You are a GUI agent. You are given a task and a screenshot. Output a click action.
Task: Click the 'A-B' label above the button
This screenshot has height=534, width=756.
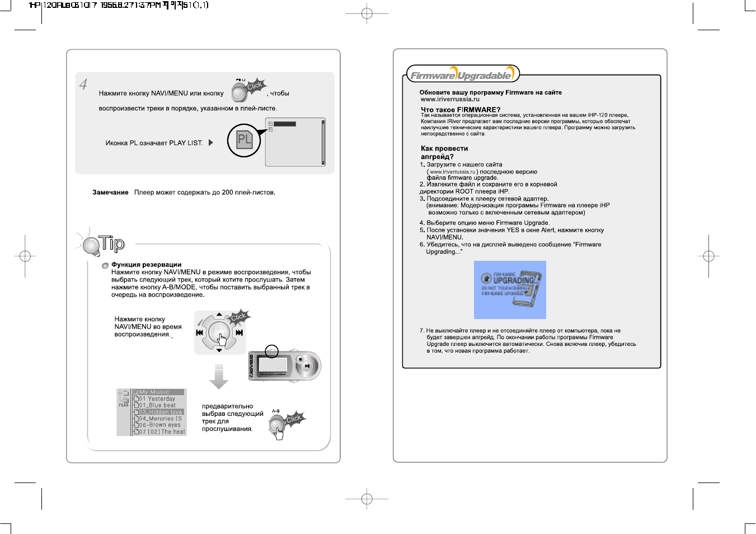[276, 411]
